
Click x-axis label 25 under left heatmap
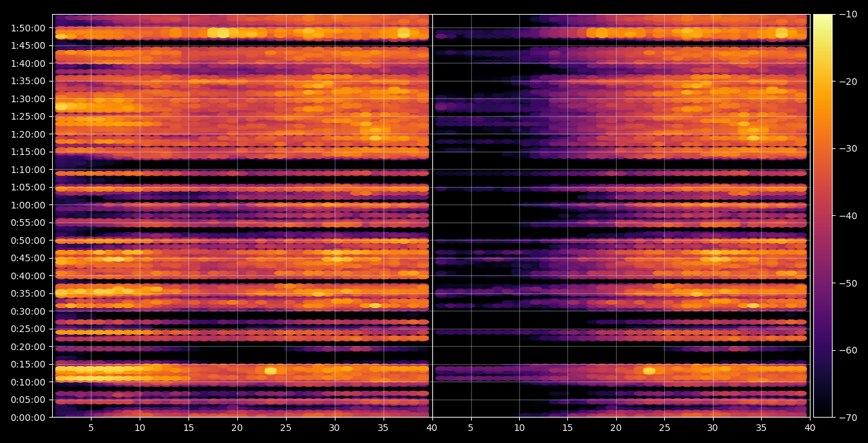286,428
